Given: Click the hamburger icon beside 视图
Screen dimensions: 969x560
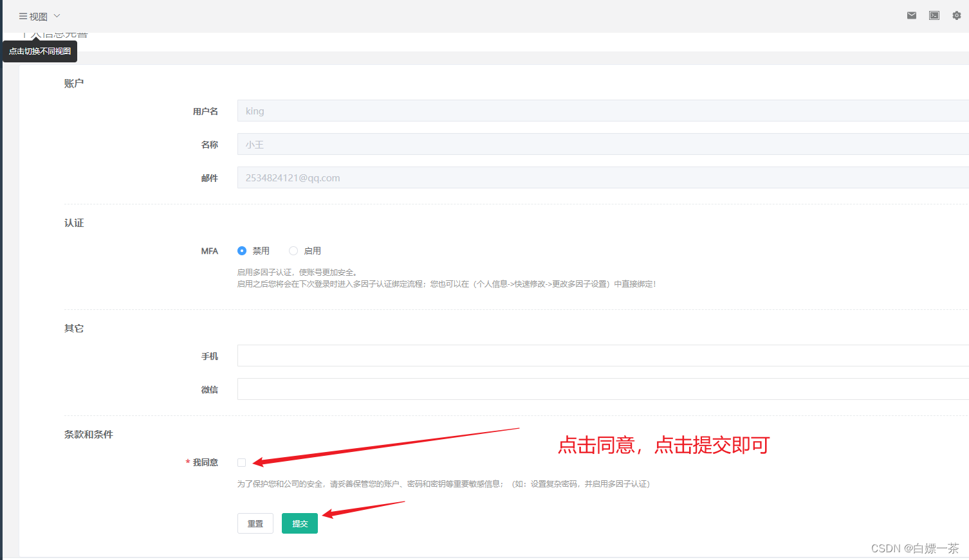Looking at the screenshot, I should (23, 16).
